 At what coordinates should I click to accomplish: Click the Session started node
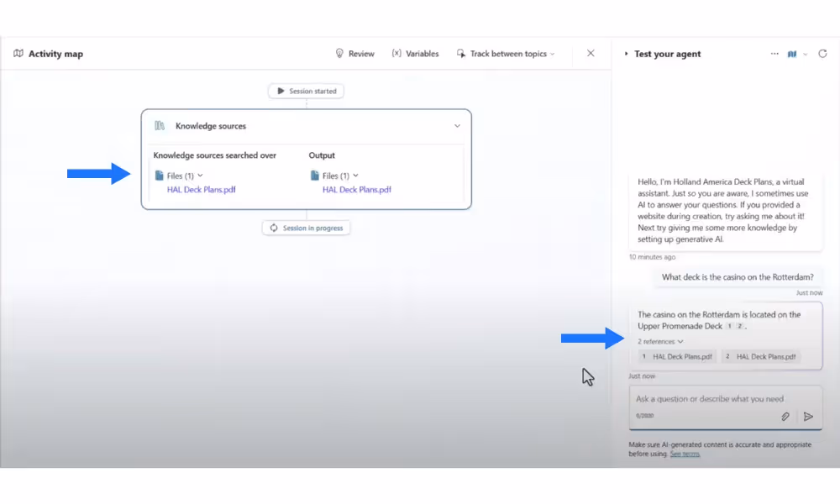306,91
